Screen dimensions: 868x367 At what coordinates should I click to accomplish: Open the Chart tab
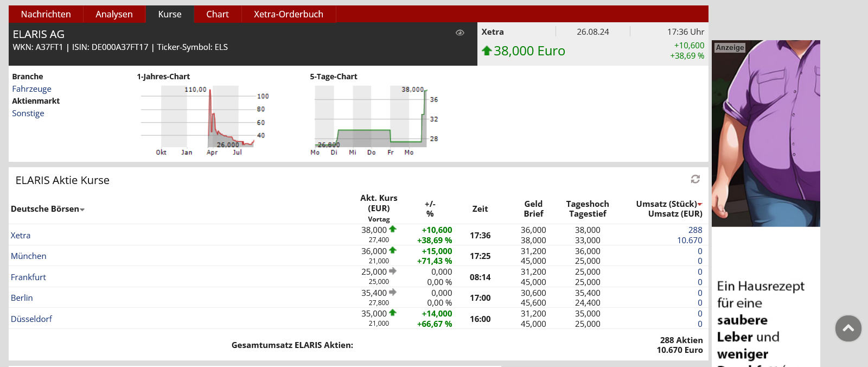pyautogui.click(x=217, y=14)
